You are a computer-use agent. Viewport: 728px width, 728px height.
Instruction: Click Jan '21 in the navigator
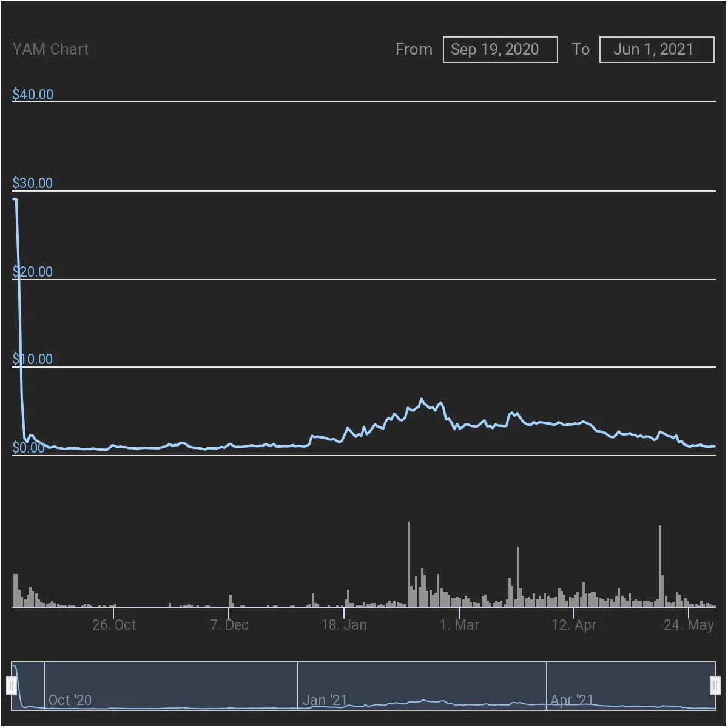point(325,700)
